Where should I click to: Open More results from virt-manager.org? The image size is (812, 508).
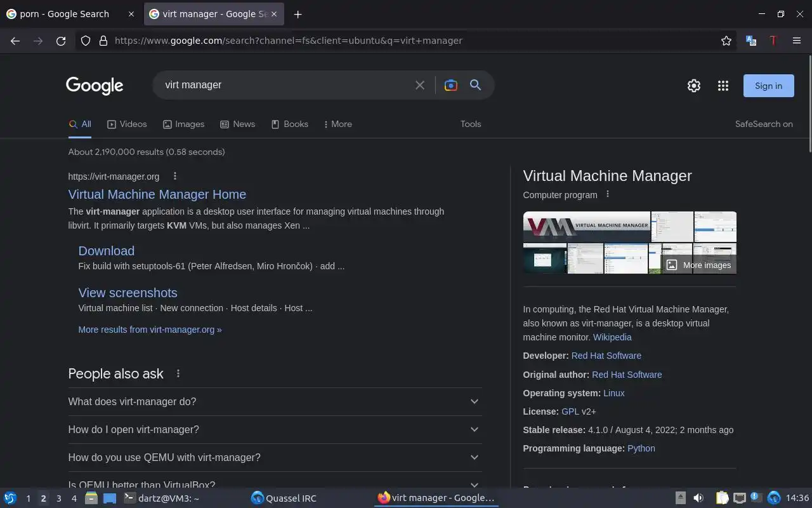[x=150, y=330]
